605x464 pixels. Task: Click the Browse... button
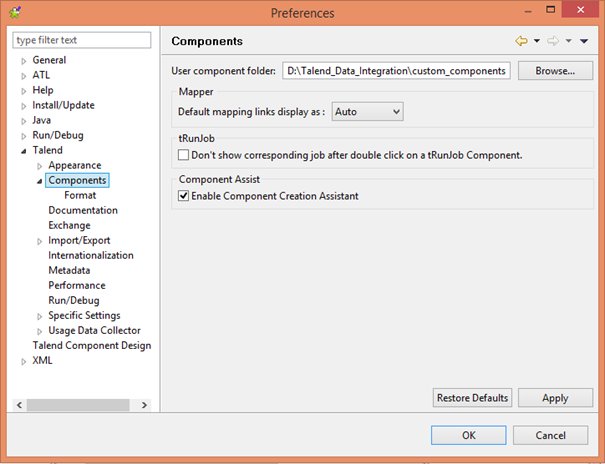click(x=555, y=71)
